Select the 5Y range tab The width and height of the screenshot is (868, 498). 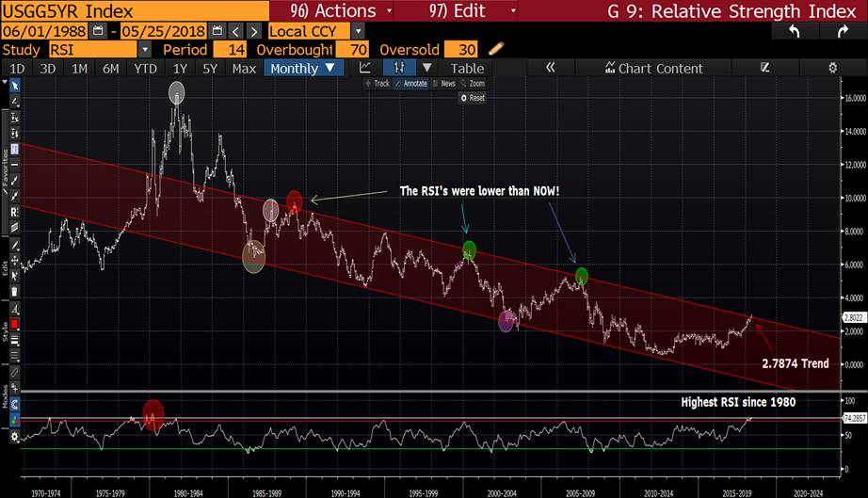(211, 68)
